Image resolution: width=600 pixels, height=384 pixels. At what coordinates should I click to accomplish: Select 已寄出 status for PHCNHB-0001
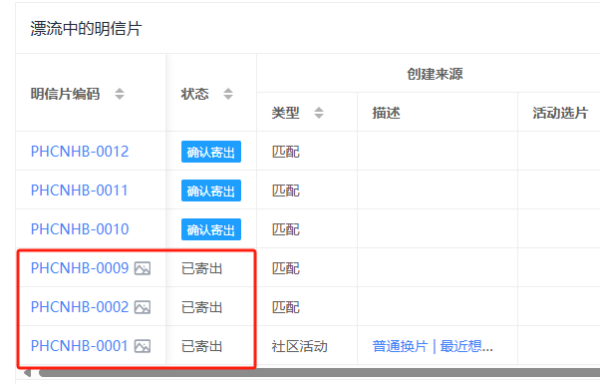202,346
